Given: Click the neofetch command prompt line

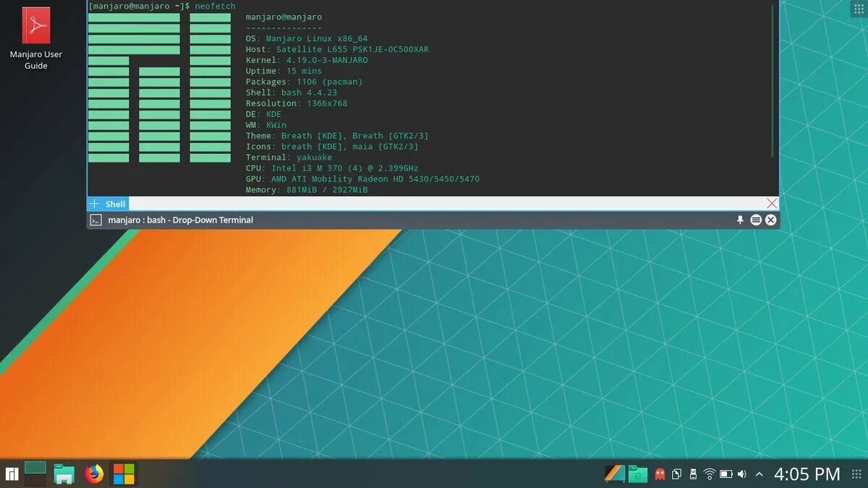Looking at the screenshot, I should pyautogui.click(x=162, y=6).
